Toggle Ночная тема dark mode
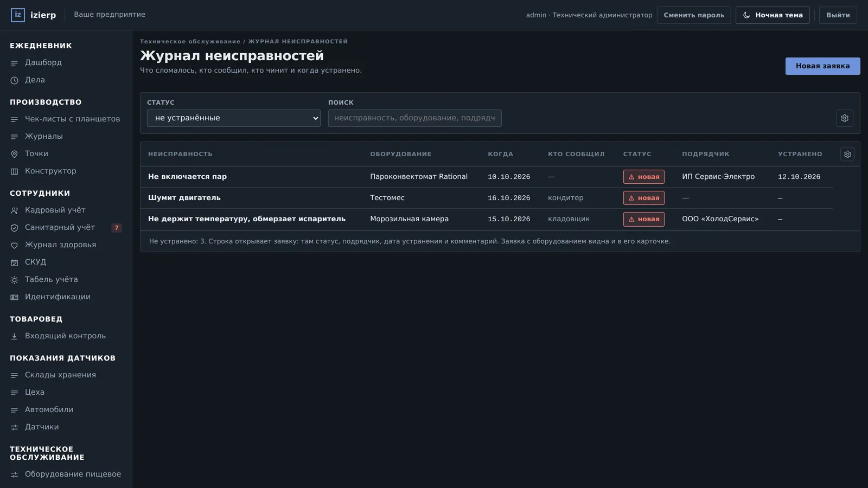This screenshot has width=868, height=488. (773, 15)
